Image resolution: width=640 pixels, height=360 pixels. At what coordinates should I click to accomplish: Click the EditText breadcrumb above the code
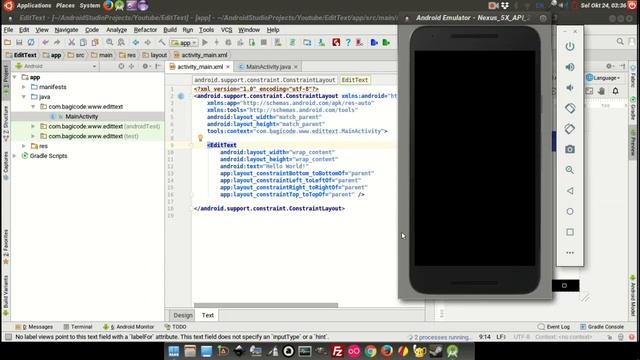355,80
